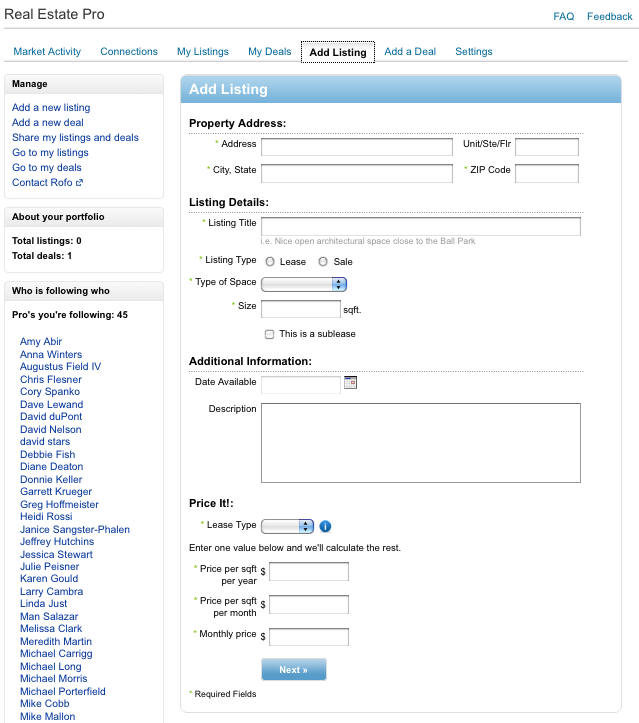Open Greg Hoffmeister's profile
639x723 pixels.
click(59, 504)
